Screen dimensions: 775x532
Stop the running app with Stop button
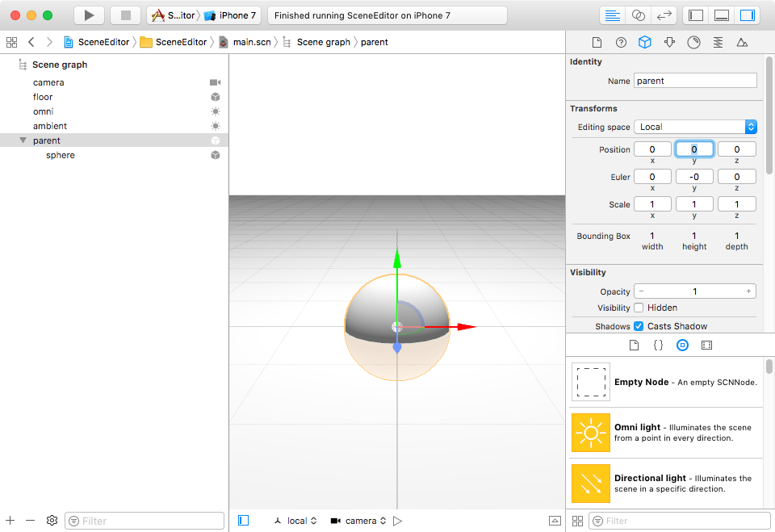tap(126, 15)
